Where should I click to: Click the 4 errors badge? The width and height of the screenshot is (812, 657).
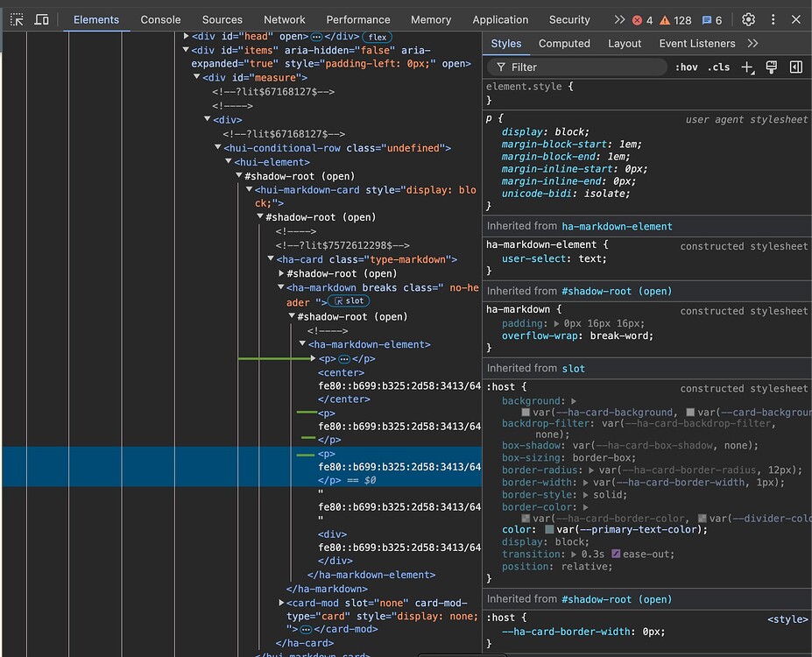click(643, 19)
